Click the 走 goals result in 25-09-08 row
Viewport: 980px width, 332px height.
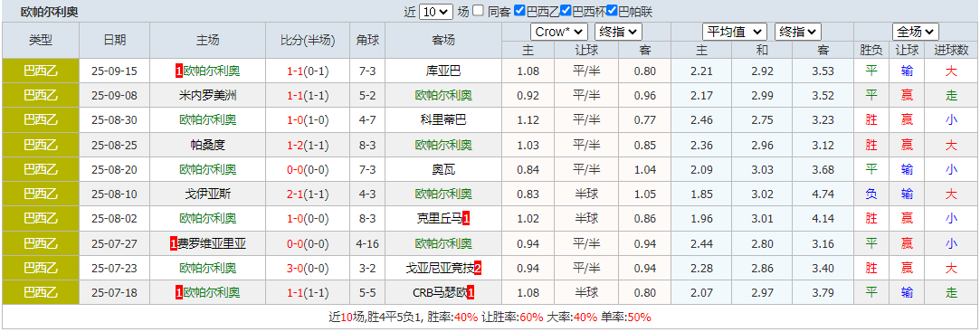pos(951,96)
